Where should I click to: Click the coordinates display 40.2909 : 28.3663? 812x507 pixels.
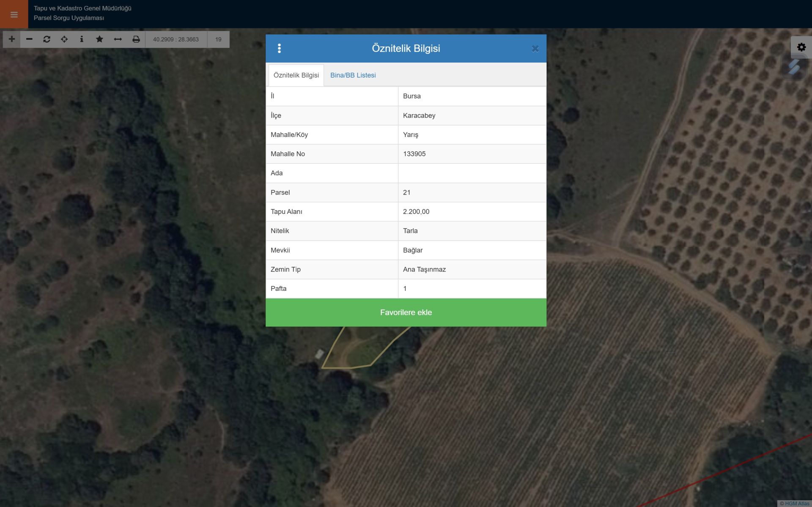176,39
